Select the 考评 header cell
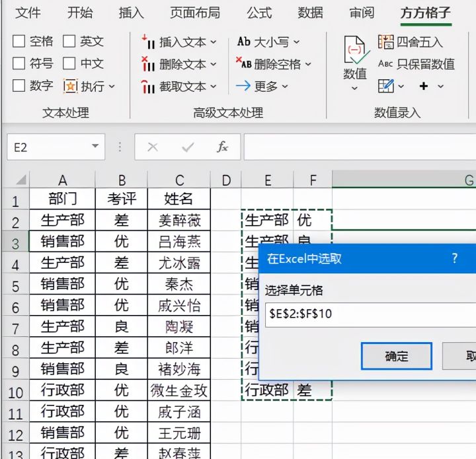Viewport: 476px width, 459px height. point(122,199)
